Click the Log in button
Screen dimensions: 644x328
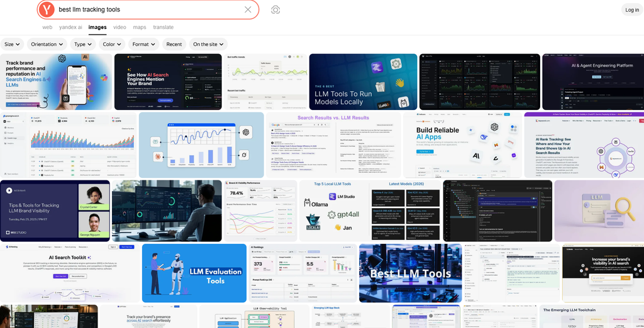(631, 10)
